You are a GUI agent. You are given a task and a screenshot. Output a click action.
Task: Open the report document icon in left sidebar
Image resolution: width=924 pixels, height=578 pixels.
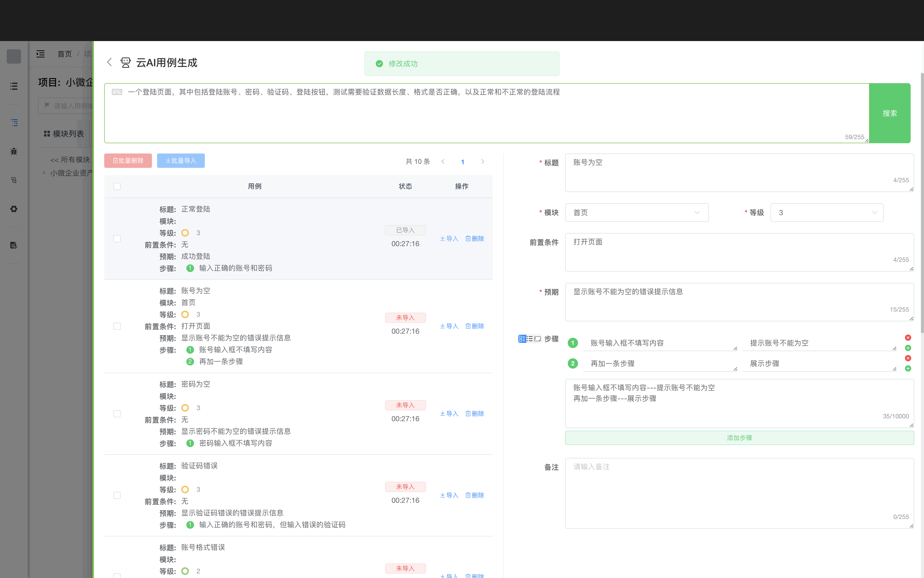point(14,245)
